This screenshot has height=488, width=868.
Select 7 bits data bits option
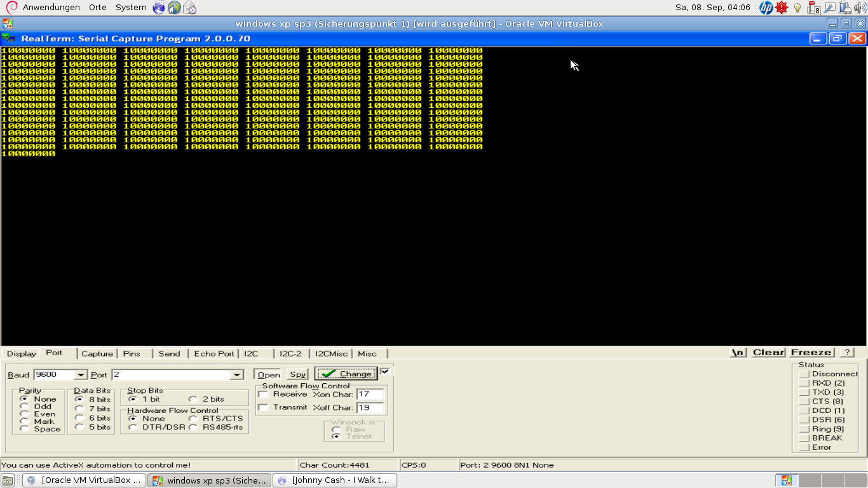click(79, 409)
